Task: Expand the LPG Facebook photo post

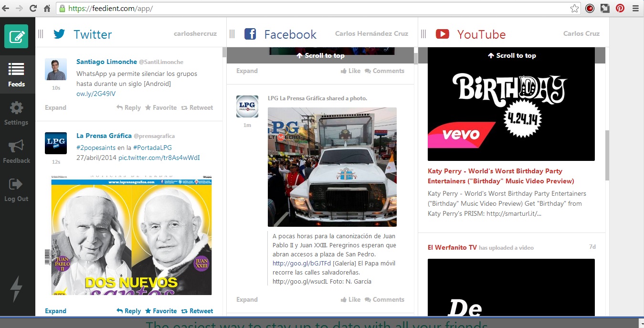Action: [x=247, y=299]
